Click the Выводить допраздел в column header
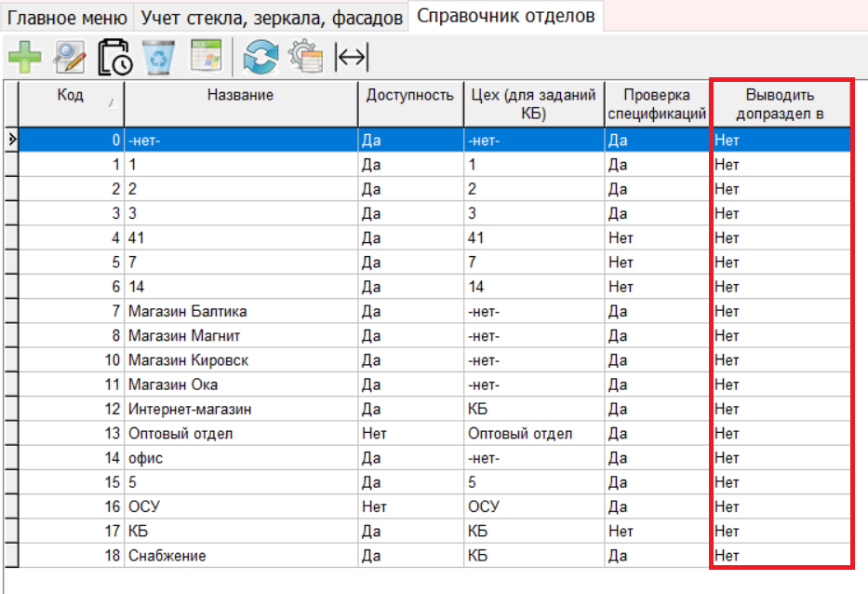 (780, 104)
